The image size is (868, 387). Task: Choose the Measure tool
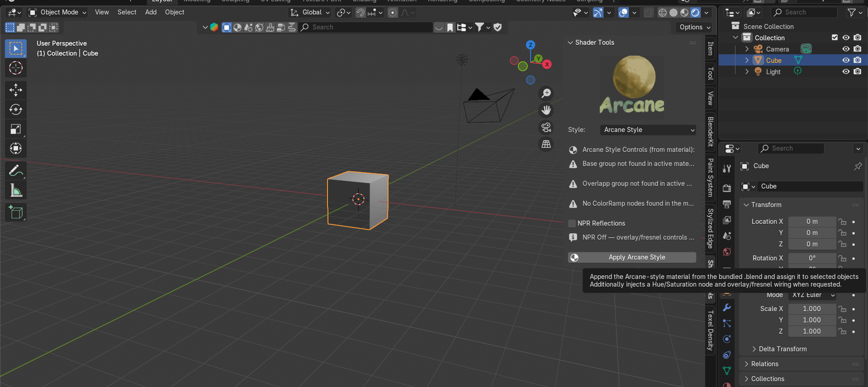[x=16, y=190]
